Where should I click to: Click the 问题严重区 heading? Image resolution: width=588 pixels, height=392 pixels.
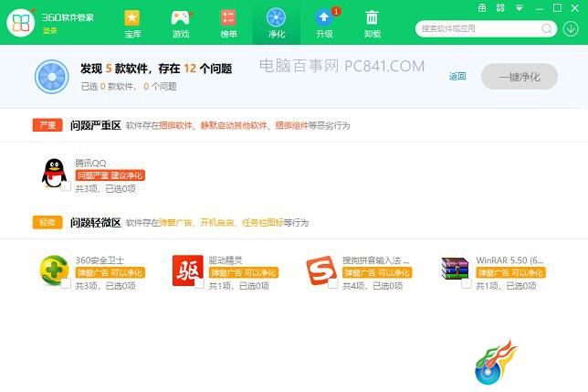tap(96, 126)
